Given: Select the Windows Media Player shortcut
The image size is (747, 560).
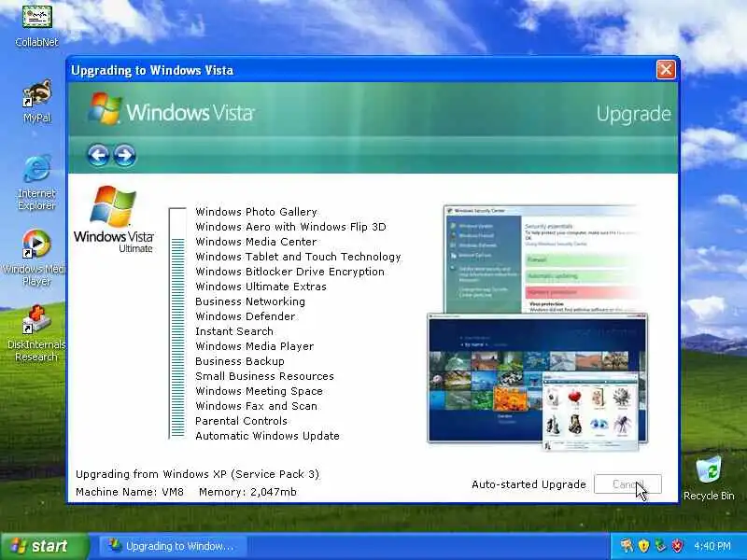Looking at the screenshot, I should tap(36, 258).
